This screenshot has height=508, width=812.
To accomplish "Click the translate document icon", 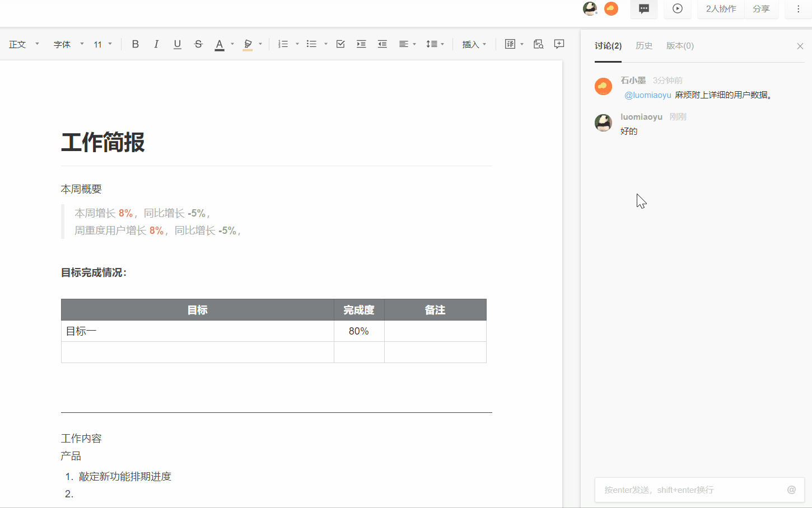I will (510, 44).
